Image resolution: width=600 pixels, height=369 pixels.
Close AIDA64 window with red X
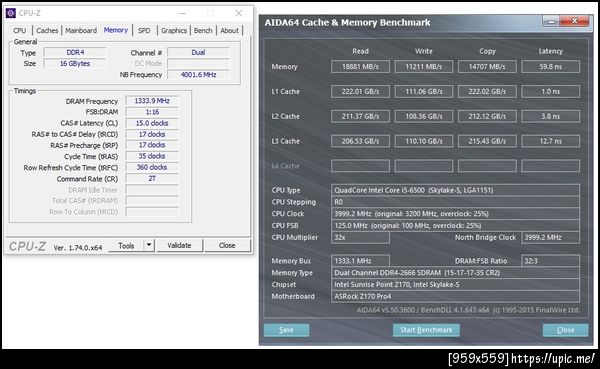[x=574, y=21]
